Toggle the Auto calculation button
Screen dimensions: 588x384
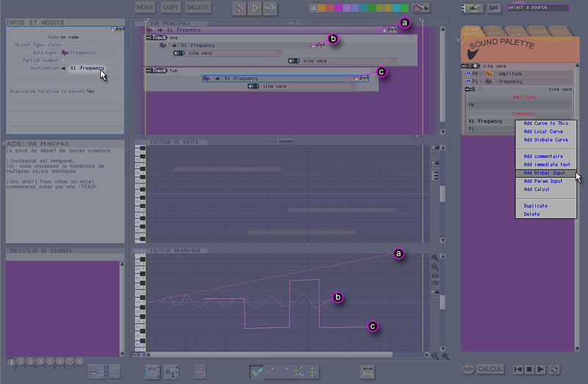click(x=467, y=369)
